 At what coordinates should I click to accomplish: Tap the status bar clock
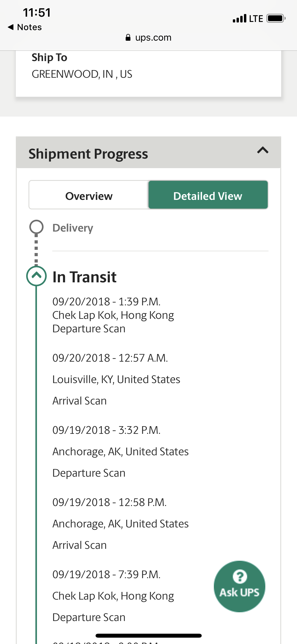tap(37, 12)
